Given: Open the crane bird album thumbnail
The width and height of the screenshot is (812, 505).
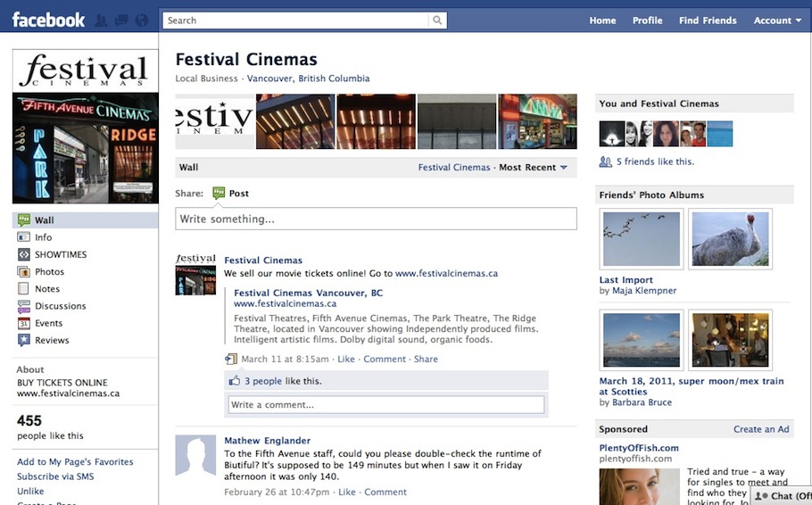Looking at the screenshot, I should [730, 239].
